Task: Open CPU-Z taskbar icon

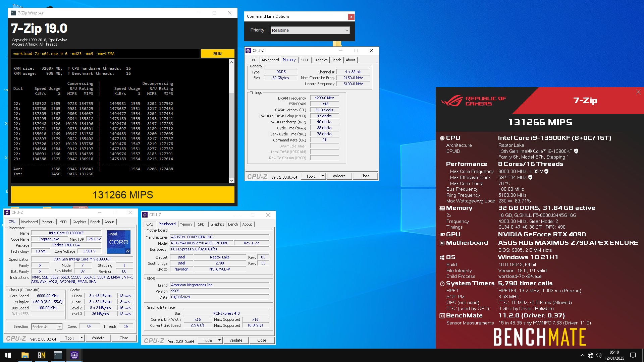Action: pos(74,355)
